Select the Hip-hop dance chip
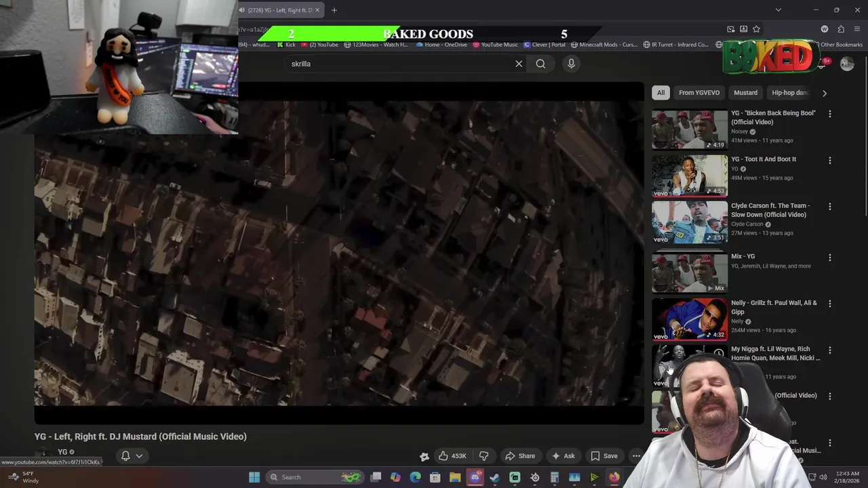This screenshot has height=488, width=868. (x=790, y=93)
